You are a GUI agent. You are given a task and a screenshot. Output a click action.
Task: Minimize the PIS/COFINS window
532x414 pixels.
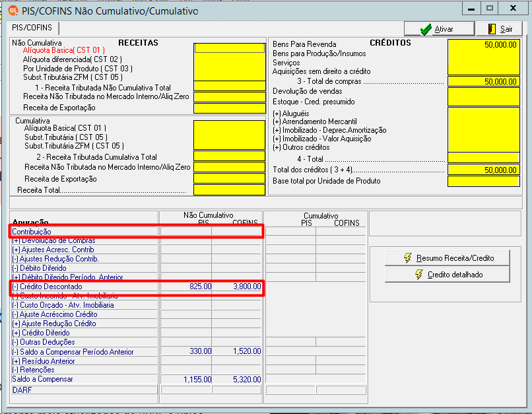coord(471,9)
